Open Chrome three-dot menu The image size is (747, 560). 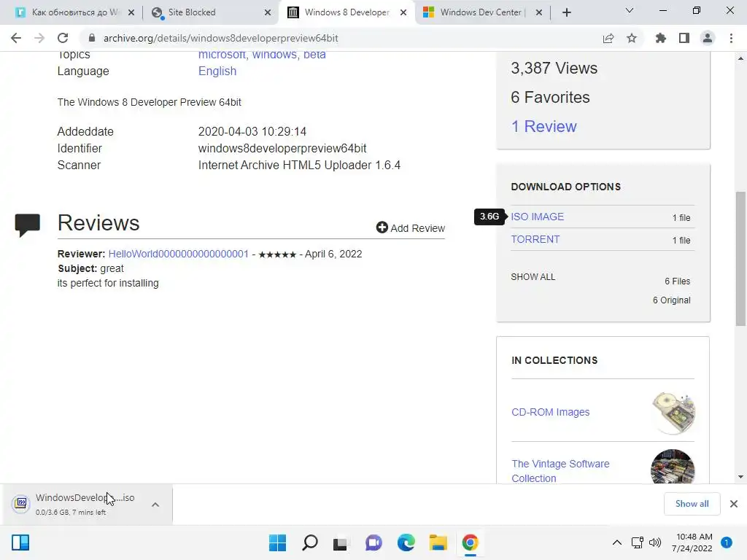731,38
